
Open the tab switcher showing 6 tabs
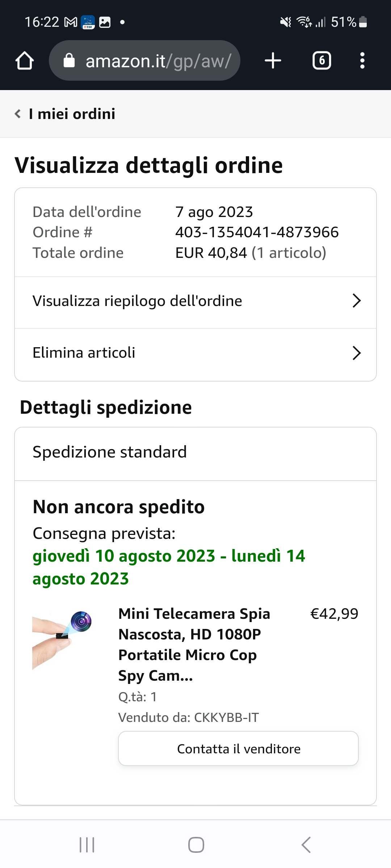coord(321,60)
